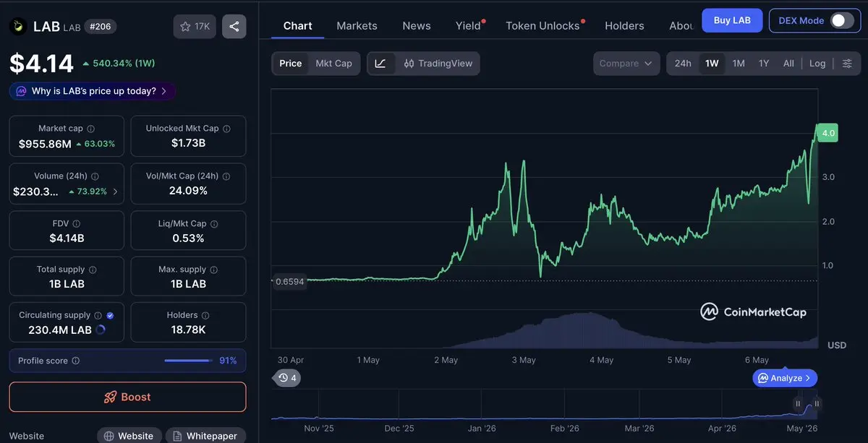Image resolution: width=868 pixels, height=443 pixels.
Task: Open the Compare dropdown
Action: tap(626, 64)
